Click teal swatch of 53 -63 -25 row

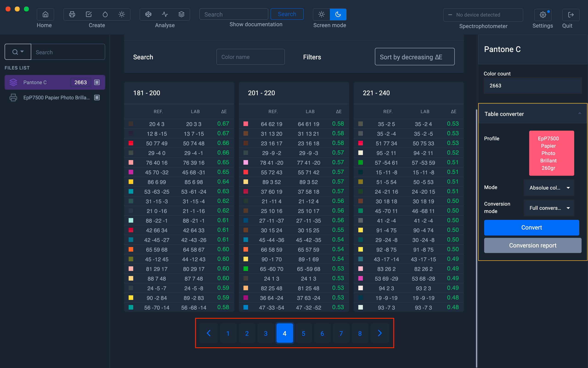[x=131, y=191]
